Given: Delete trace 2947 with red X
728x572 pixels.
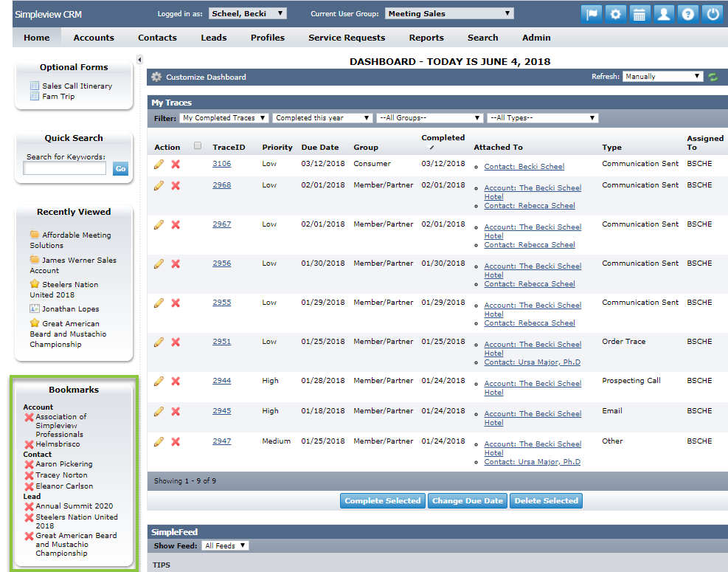Looking at the screenshot, I should (176, 441).
